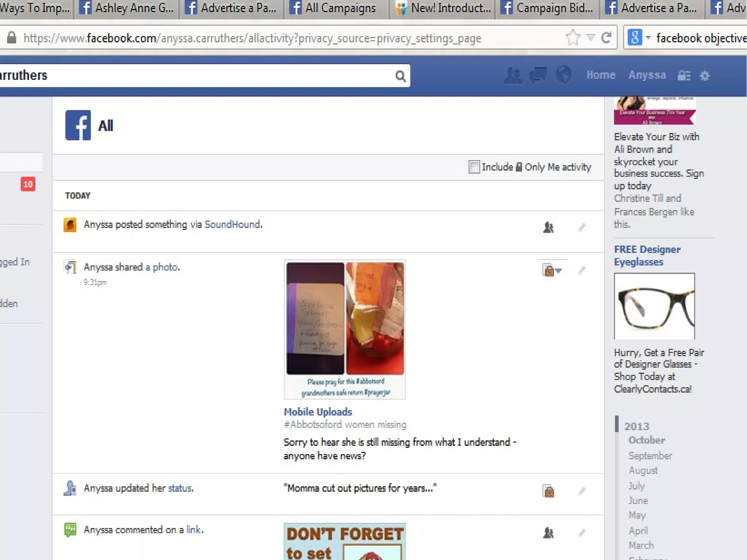The height and width of the screenshot is (560, 747).
Task: Switch to Campaign Bid browser tab
Action: point(547,8)
